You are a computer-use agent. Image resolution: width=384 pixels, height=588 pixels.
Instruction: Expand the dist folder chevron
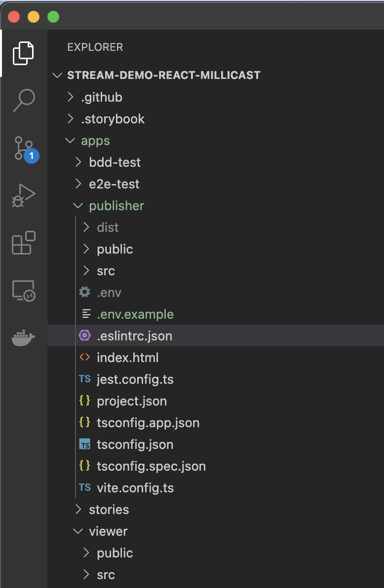coord(86,227)
